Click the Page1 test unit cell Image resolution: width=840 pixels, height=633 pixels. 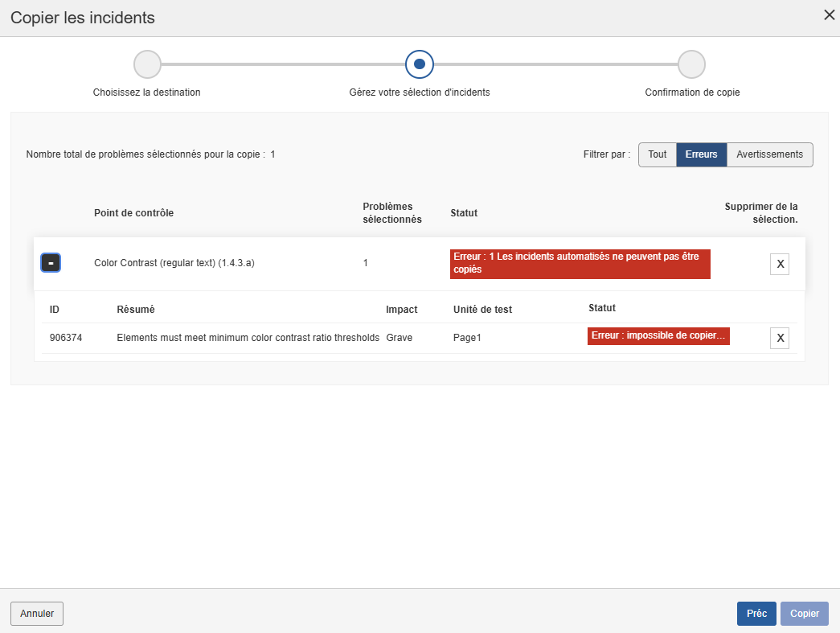tap(467, 338)
